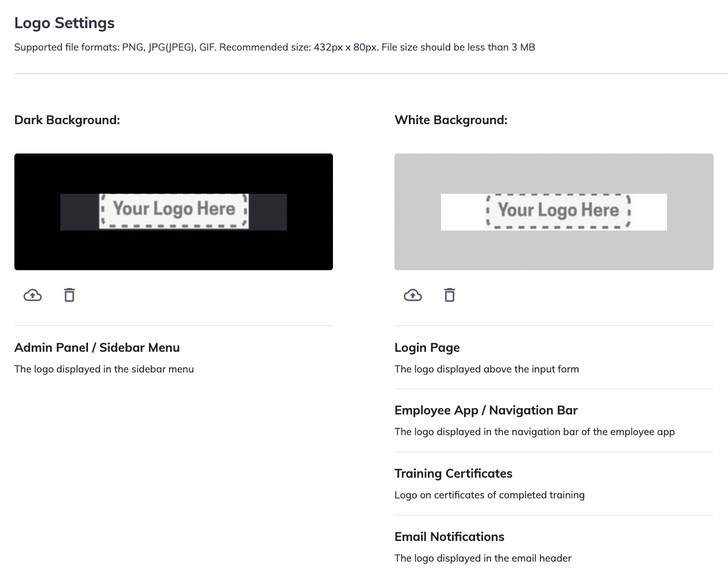Open the 'Employee App / Navigation Bar' entry

[486, 410]
